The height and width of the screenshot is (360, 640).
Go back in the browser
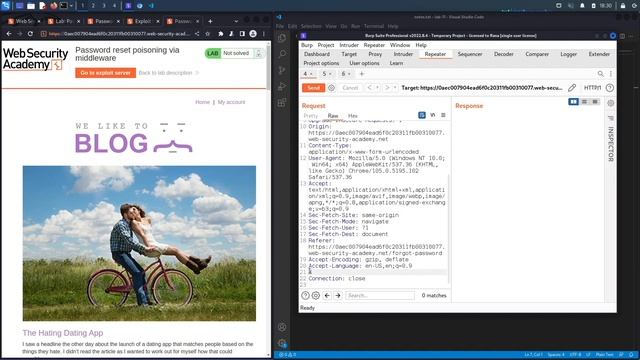click(x=9, y=34)
